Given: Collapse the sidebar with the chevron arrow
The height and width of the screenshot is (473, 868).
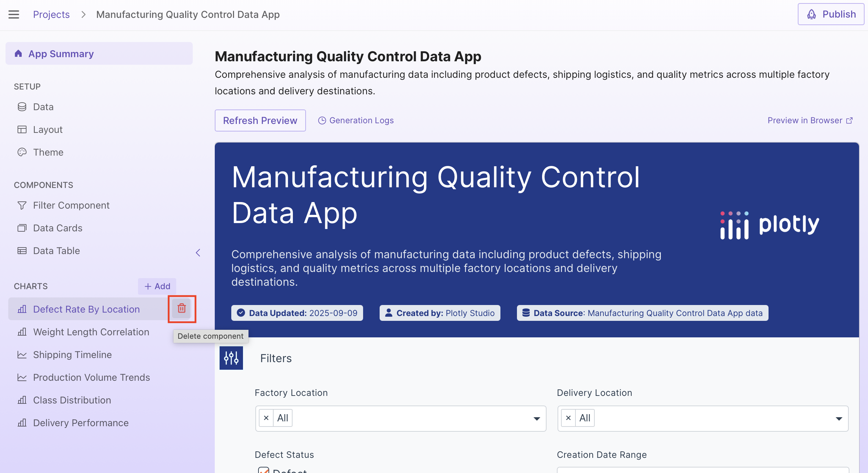Looking at the screenshot, I should pos(198,253).
